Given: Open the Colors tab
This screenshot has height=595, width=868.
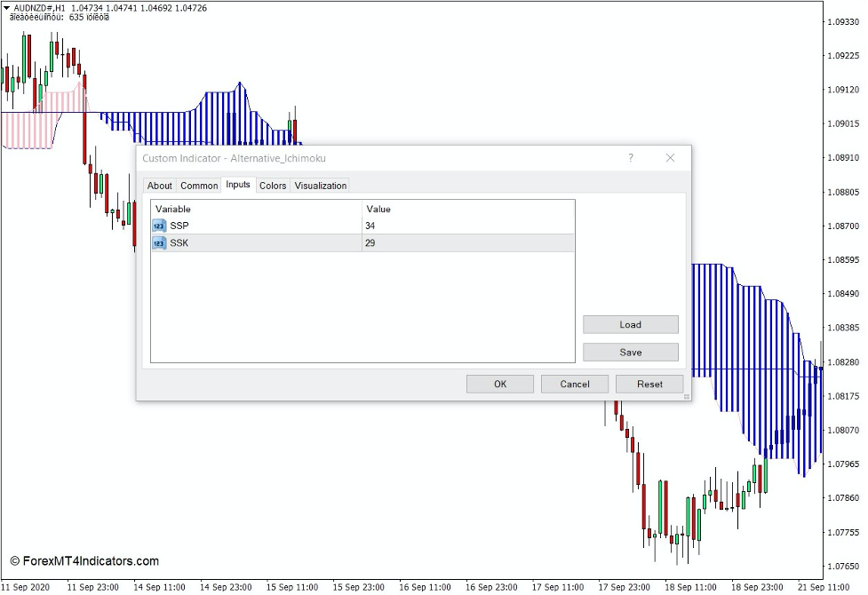Looking at the screenshot, I should click(x=273, y=185).
